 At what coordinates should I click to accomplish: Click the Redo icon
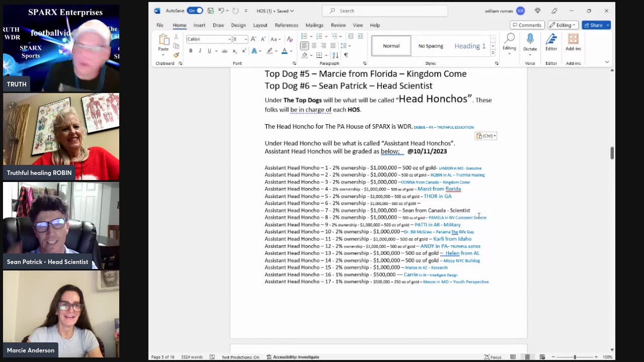[x=235, y=11]
